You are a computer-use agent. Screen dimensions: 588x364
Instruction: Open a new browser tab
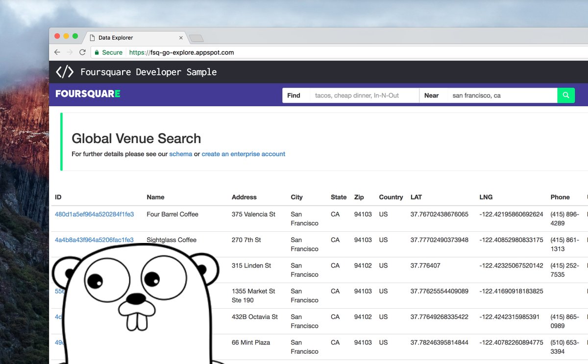(x=196, y=38)
